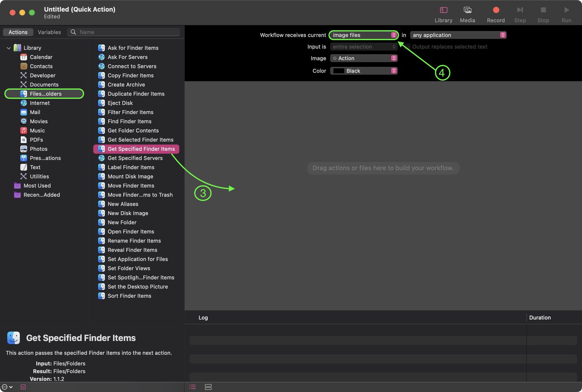
Task: Select the Create Archive action
Action: pos(126,84)
